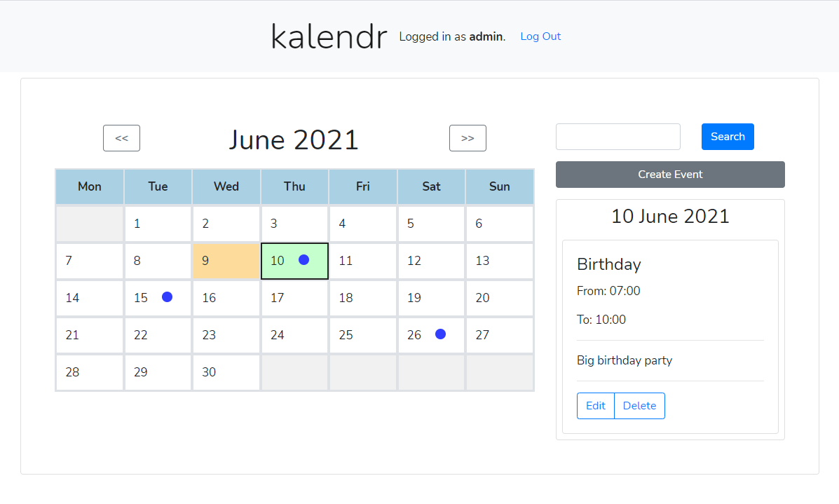This screenshot has width=839, height=504.
Task: Click the event indicator dot on June 26
Action: 440,334
